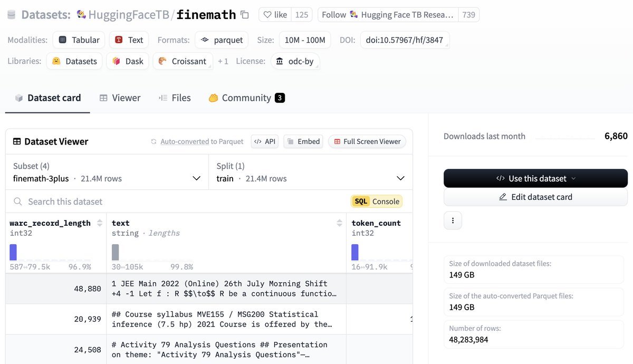Launch the Full Screen Viewer
The image size is (633, 364).
pyautogui.click(x=367, y=141)
